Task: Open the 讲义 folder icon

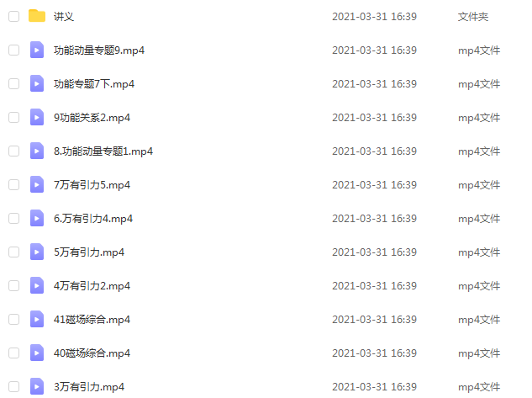Action: (x=37, y=16)
